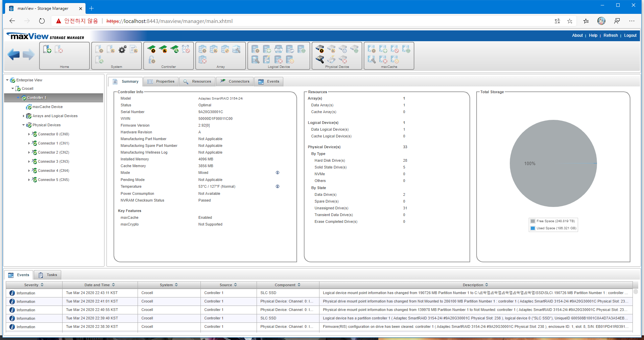644x340 pixels.
Task: Click SLC SSD component in 22:39:40 row
Action: click(x=268, y=318)
